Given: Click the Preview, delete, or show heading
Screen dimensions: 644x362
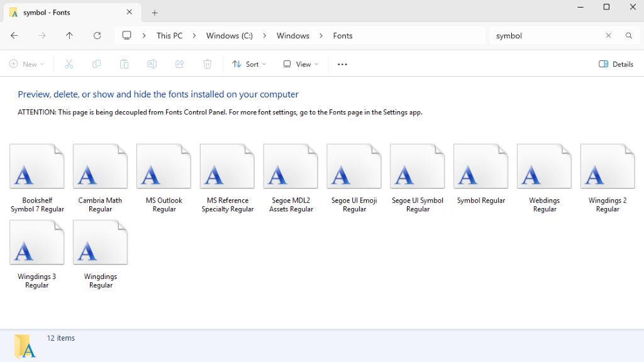Looking at the screenshot, I should pyautogui.click(x=158, y=94).
